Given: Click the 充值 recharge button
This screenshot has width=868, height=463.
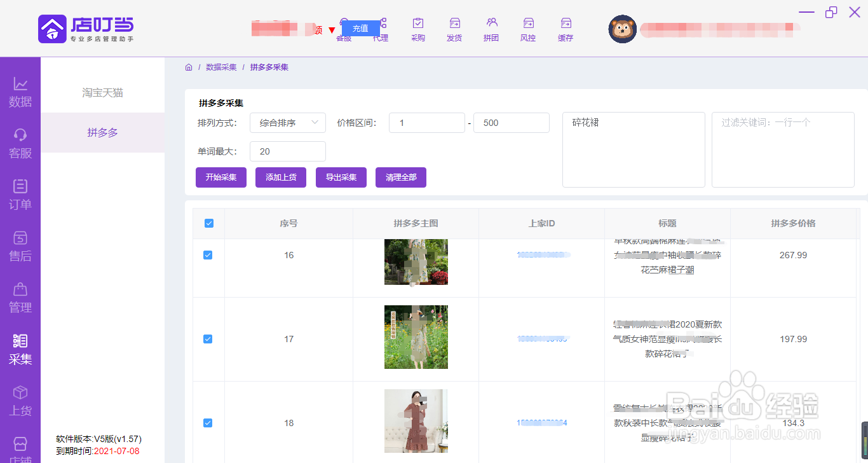Looking at the screenshot, I should point(360,28).
